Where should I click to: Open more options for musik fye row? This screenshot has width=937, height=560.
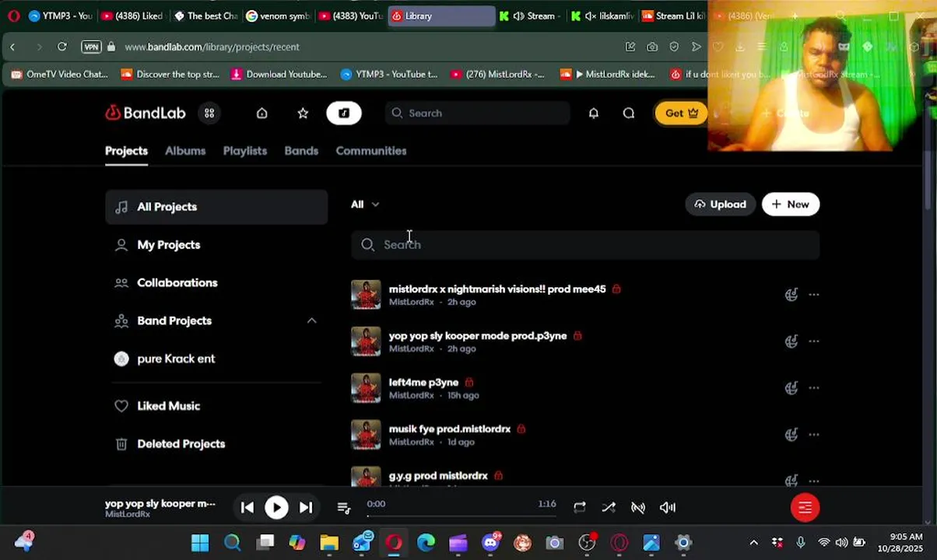814,435
